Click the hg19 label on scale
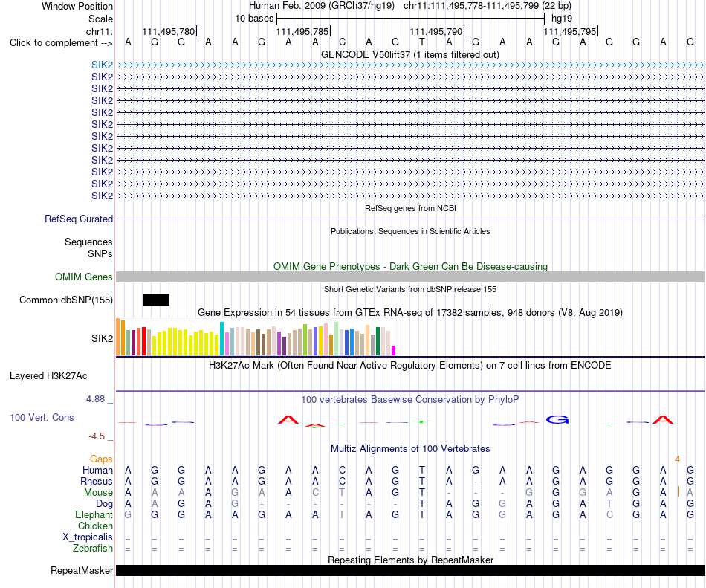This screenshot has width=706, height=588. [562, 19]
